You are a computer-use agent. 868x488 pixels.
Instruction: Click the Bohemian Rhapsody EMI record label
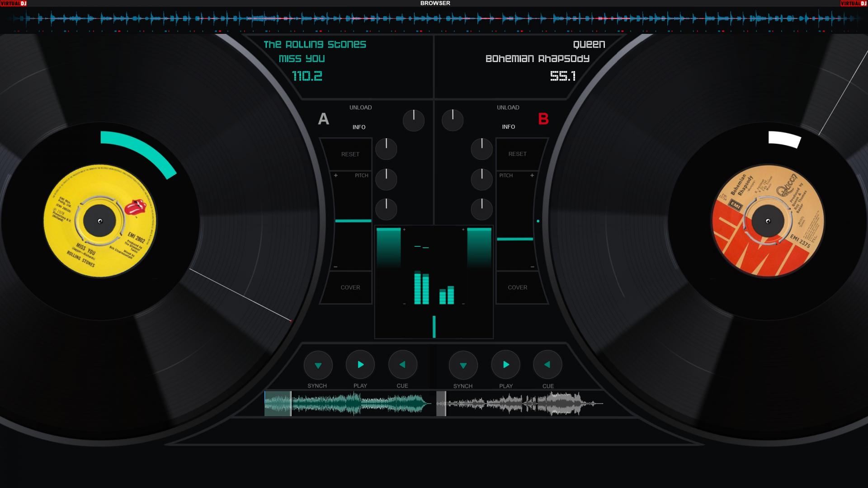click(x=768, y=221)
